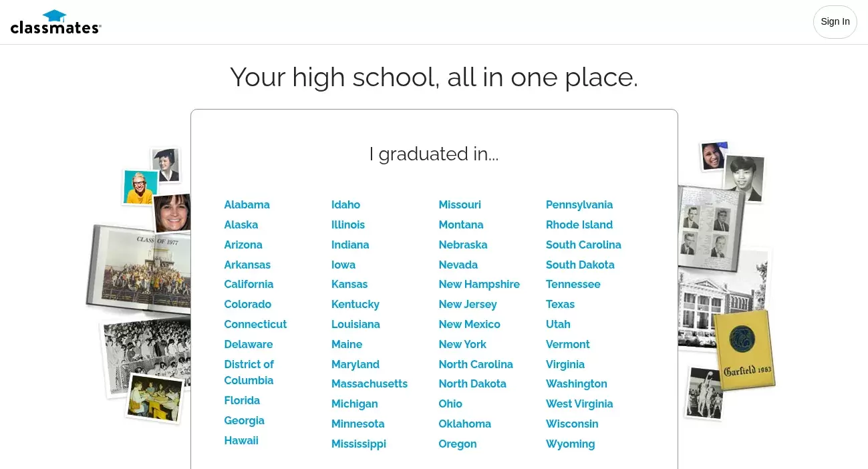Click the Classmates graduation cap logo
Image resolution: width=868 pixels, height=469 pixels.
pos(55,22)
